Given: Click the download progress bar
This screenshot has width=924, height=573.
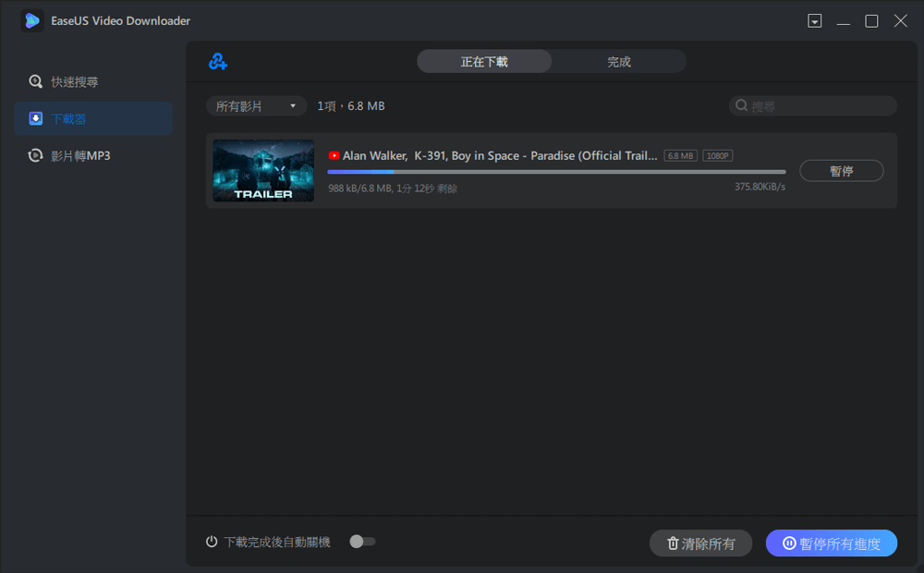Looking at the screenshot, I should 556,172.
